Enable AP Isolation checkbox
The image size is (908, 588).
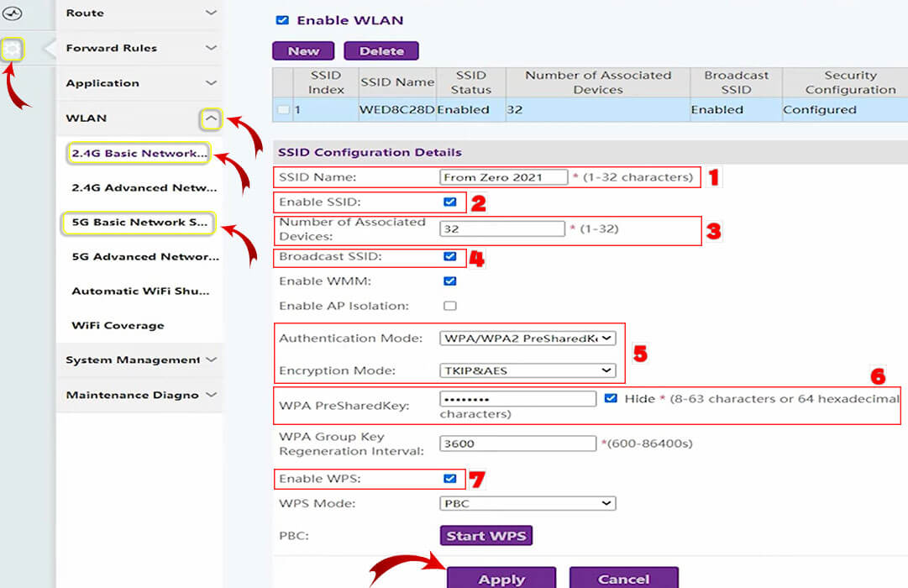coord(450,306)
